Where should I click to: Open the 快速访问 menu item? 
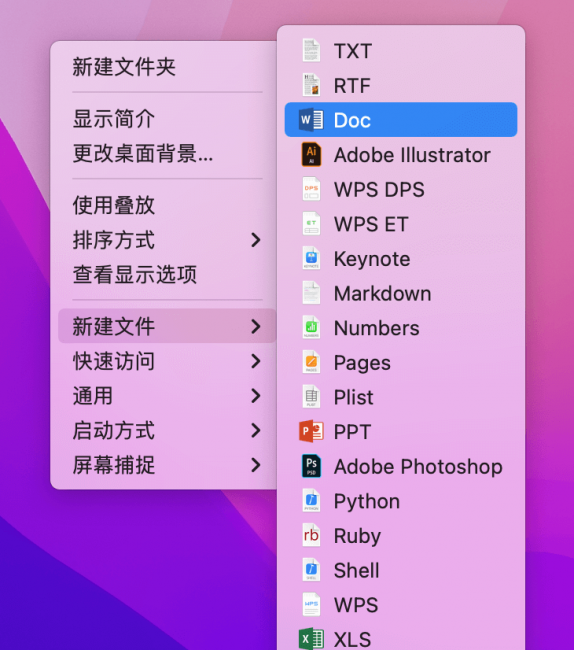(167, 361)
